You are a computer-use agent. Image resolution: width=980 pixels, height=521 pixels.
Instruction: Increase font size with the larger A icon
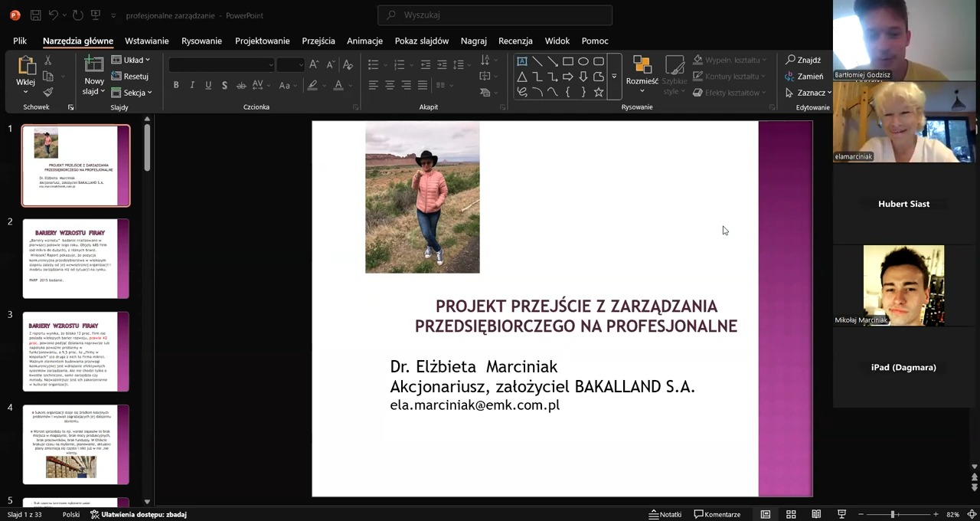pyautogui.click(x=314, y=64)
